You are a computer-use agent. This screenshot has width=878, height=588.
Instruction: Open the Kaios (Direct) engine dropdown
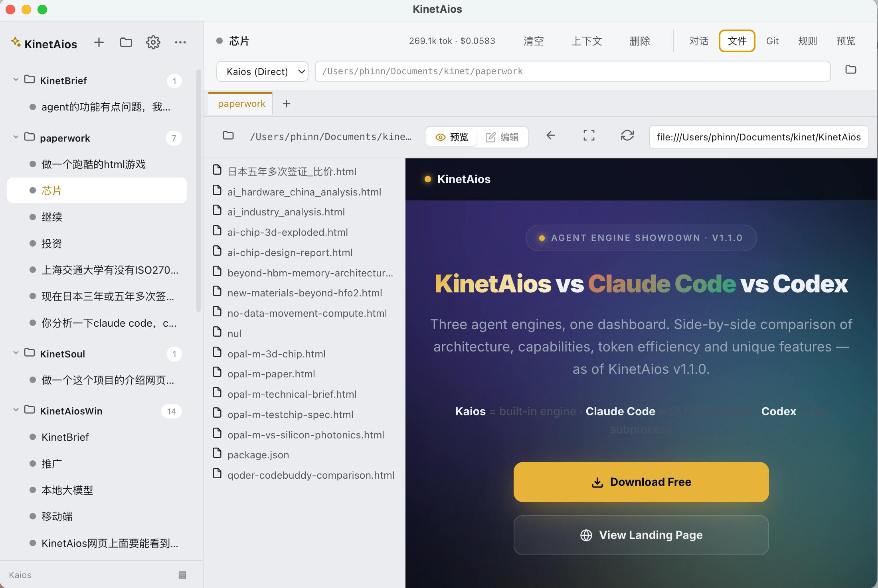[262, 71]
